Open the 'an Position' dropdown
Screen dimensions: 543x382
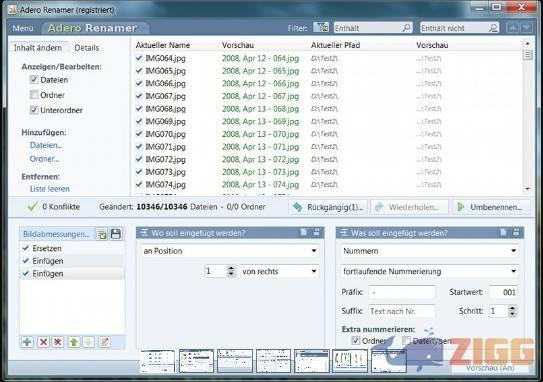(x=230, y=251)
